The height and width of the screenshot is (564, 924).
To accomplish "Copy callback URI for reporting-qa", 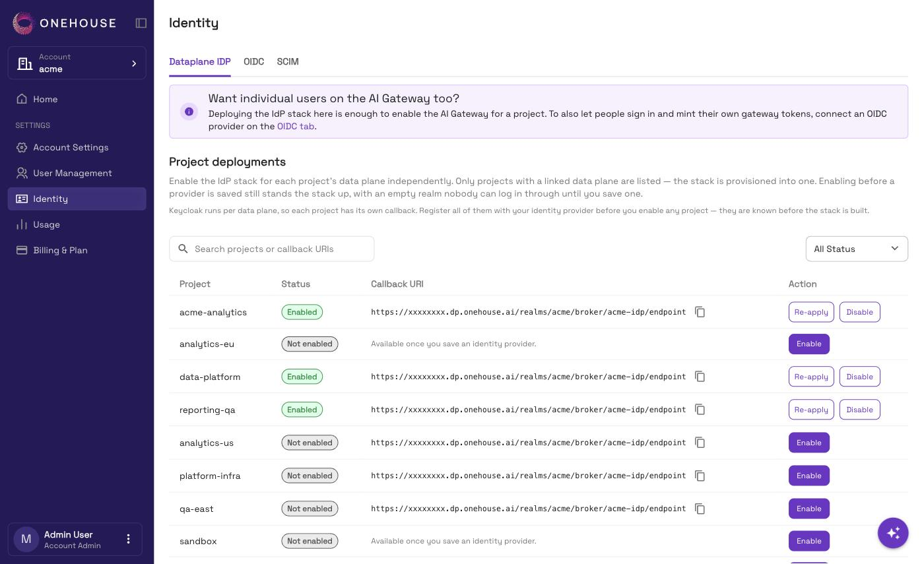I will click(x=700, y=410).
